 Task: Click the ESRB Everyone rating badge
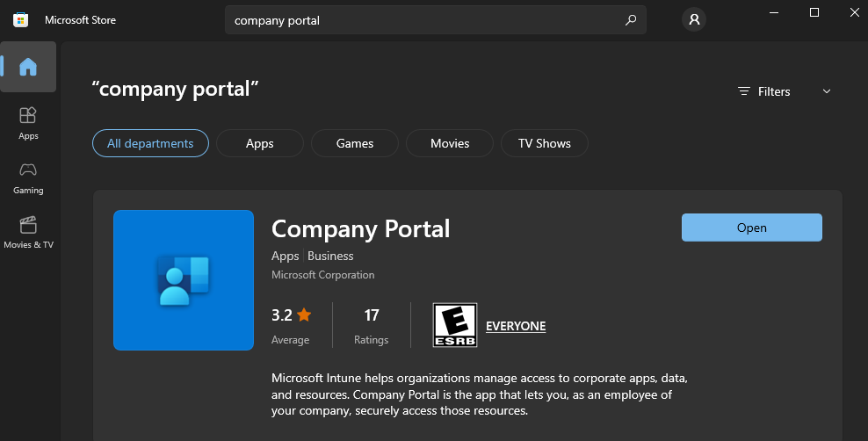click(x=454, y=325)
